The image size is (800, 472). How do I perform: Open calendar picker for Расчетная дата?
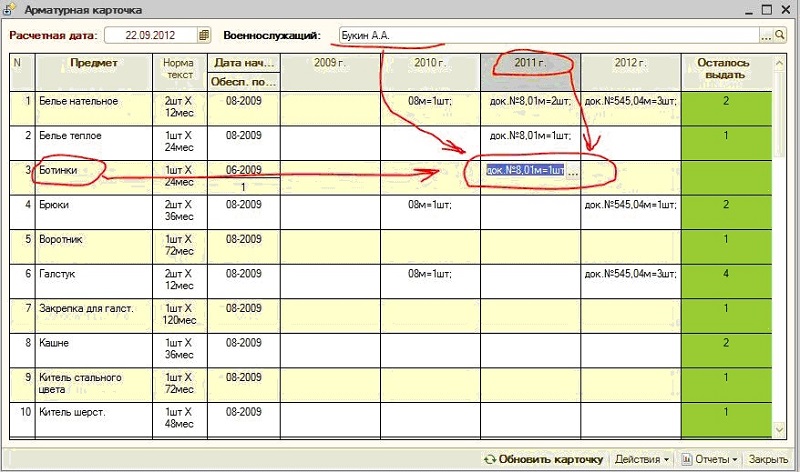[x=205, y=35]
